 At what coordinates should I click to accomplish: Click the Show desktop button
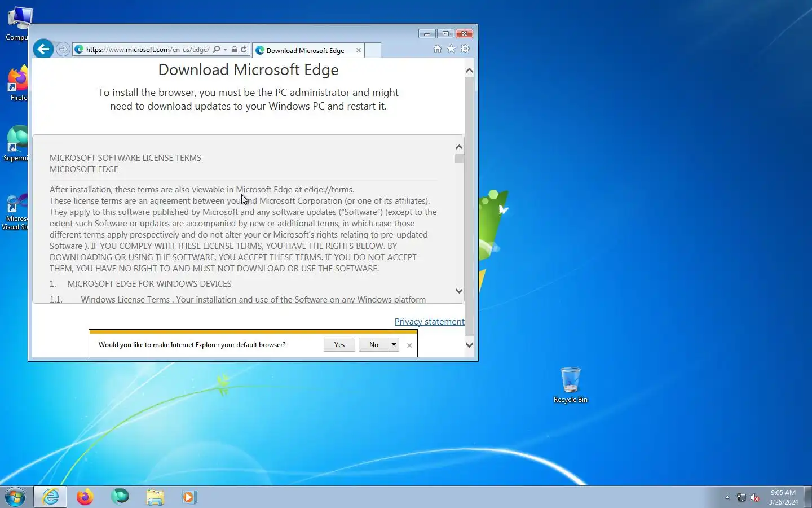coord(807,497)
